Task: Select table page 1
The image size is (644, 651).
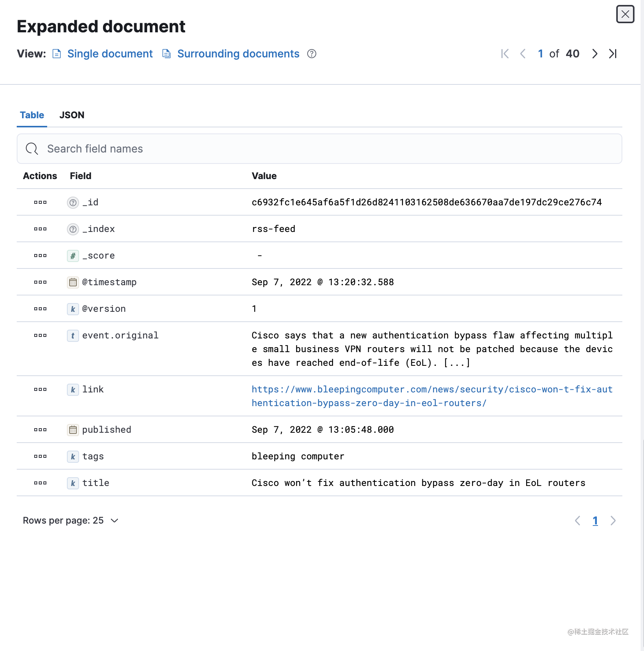Action: tap(595, 521)
